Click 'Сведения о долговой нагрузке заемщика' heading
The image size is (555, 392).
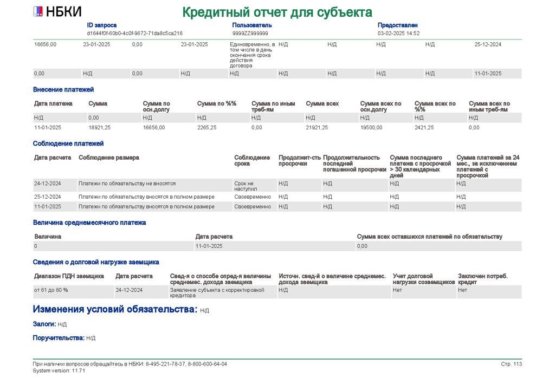[96, 262]
